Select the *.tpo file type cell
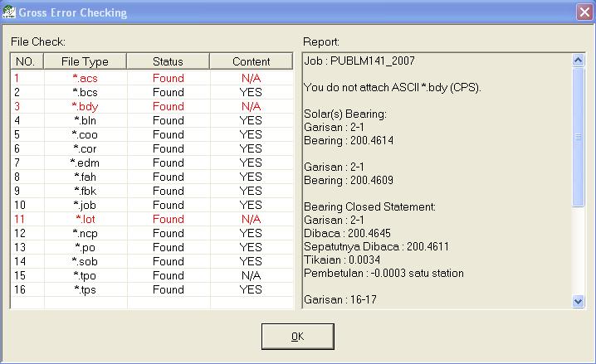 (85, 275)
